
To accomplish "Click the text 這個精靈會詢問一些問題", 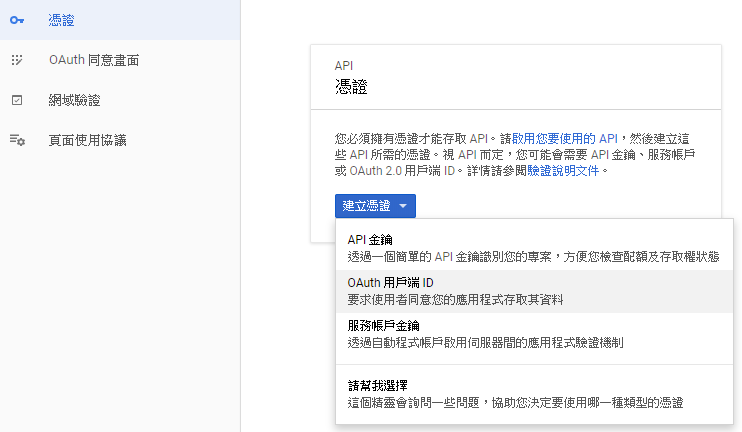I will 414,403.
